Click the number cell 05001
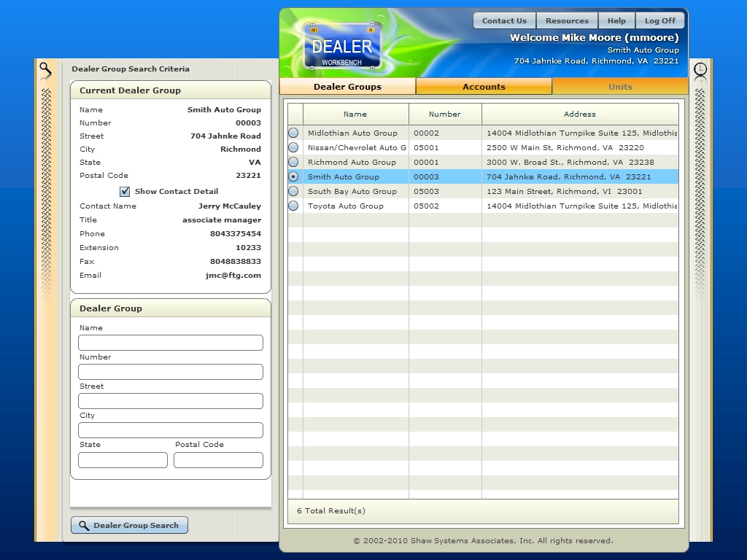 pos(426,147)
